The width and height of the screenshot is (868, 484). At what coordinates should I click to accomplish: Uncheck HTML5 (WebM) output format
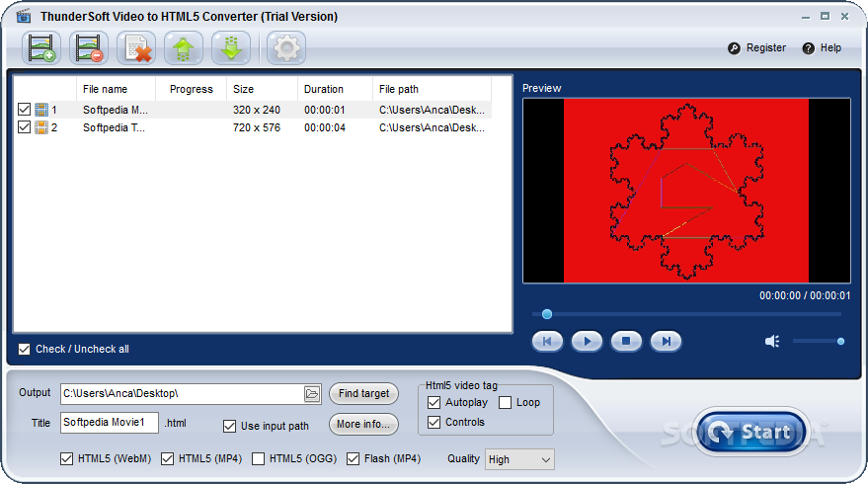click(66, 458)
